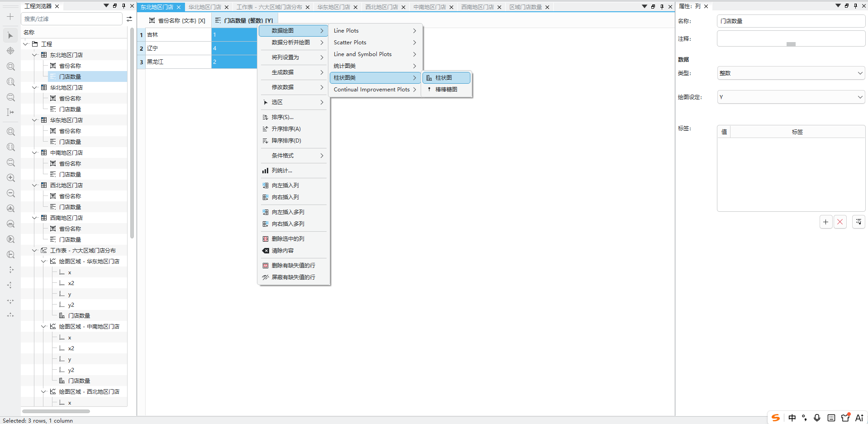Open the Line Plots submenu
Image resolution: width=868 pixels, height=424 pixels.
click(375, 31)
